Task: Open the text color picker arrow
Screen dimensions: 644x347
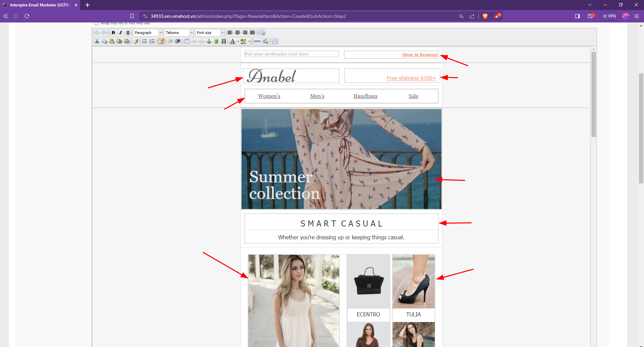Action: (238, 41)
